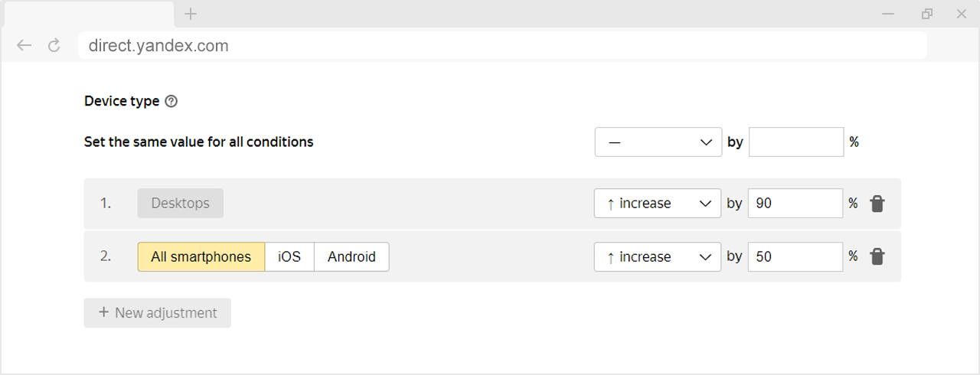The image size is (980, 375).
Task: Click the percent field showing 90
Action: [x=795, y=204]
